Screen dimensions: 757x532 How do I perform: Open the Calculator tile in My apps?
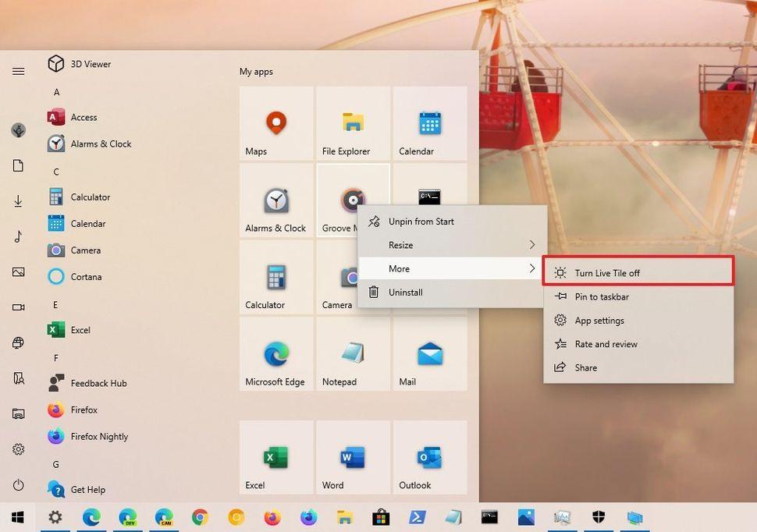276,277
